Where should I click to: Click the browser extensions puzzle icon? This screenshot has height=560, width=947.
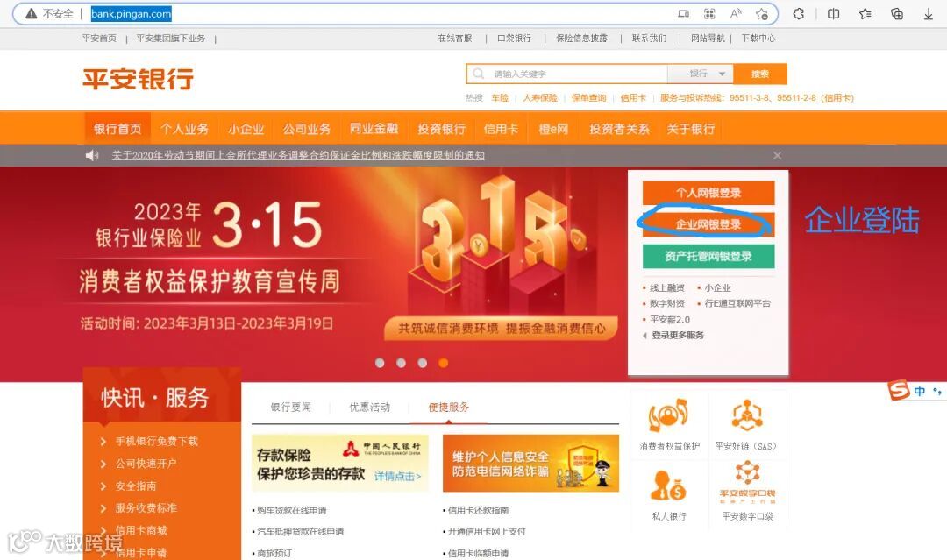[799, 13]
